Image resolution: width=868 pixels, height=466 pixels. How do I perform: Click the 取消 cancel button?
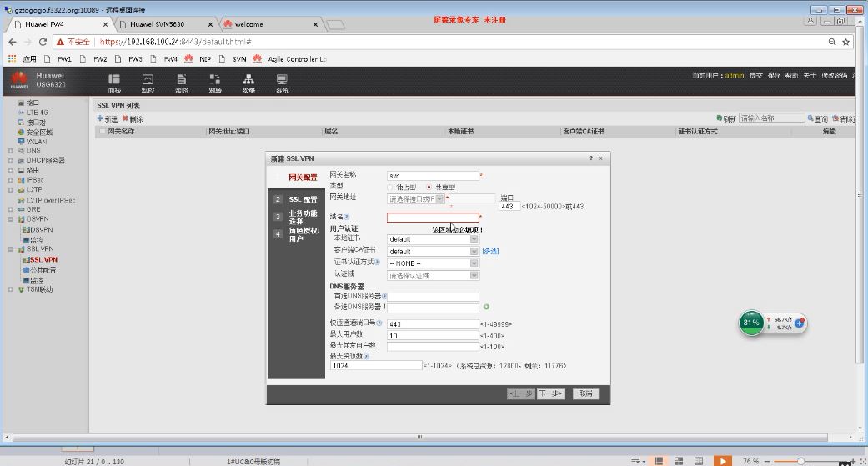pos(585,393)
